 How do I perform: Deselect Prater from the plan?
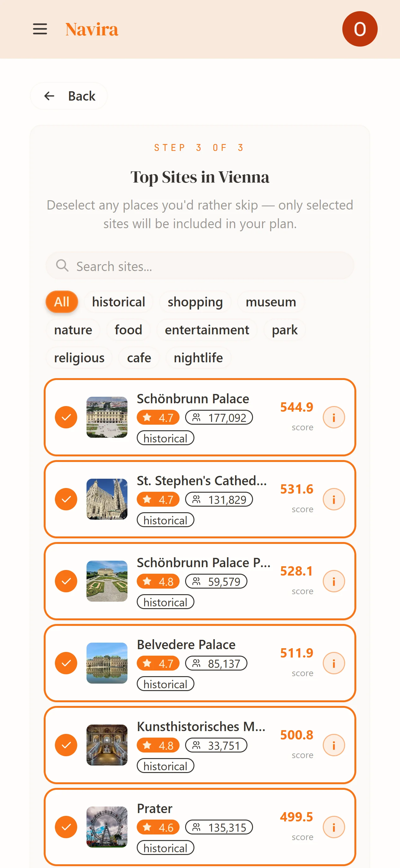coord(66,826)
